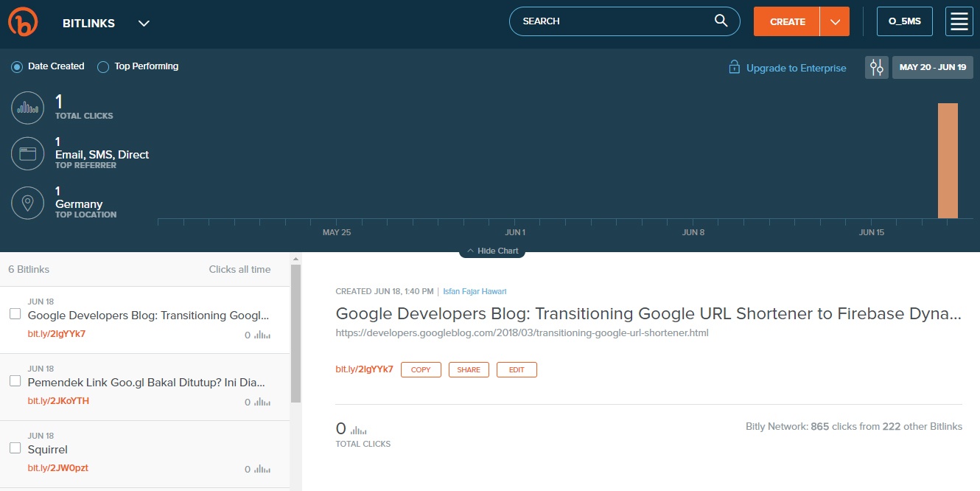
Task: Click the orange clicks bar in chart
Action: (948, 161)
